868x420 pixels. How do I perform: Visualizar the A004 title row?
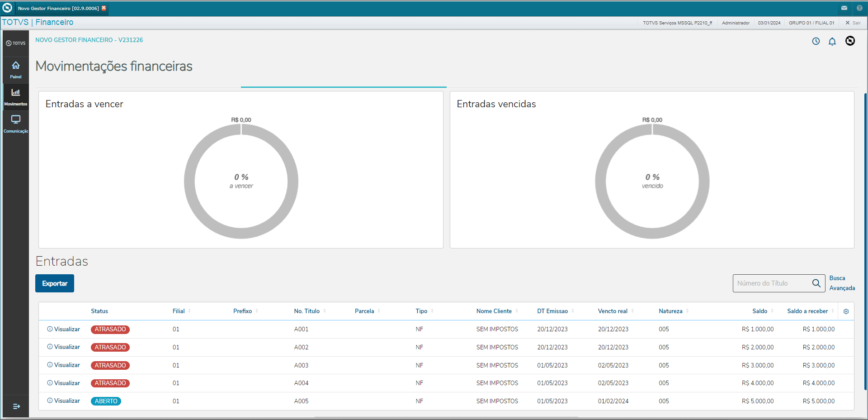(64, 383)
